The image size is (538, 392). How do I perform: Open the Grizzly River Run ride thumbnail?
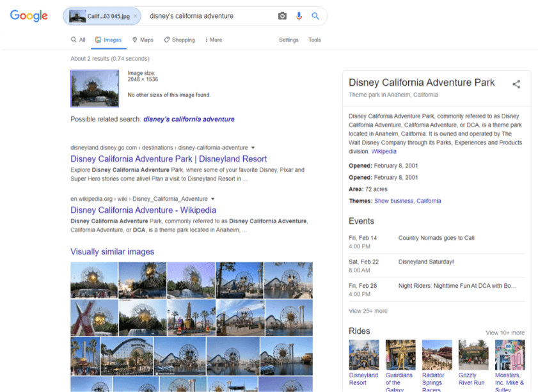click(x=473, y=355)
